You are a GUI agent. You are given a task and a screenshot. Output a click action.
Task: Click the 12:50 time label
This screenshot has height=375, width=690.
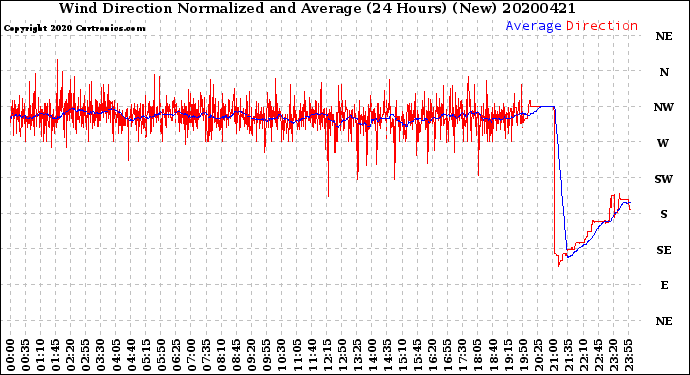[x=342, y=355]
